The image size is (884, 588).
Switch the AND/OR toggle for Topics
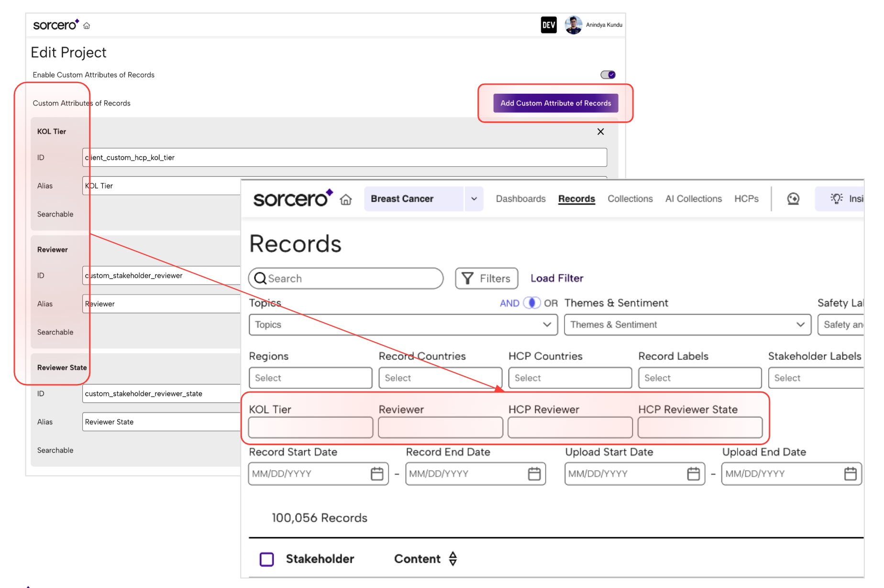tap(531, 303)
